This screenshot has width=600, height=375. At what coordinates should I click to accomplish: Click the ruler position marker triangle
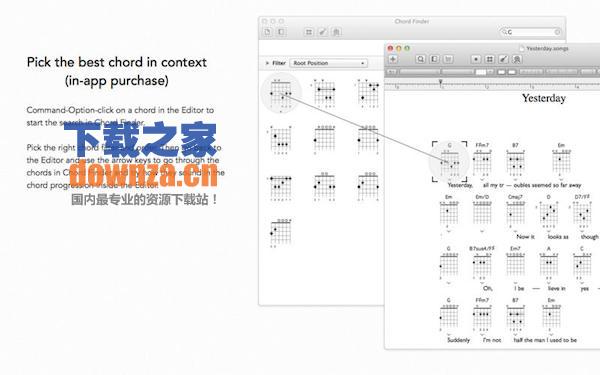tap(441, 82)
